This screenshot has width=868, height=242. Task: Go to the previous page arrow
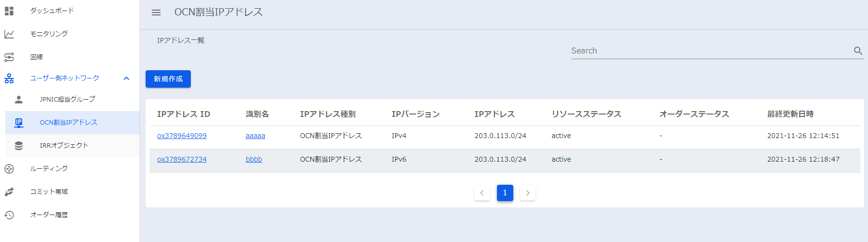482,193
